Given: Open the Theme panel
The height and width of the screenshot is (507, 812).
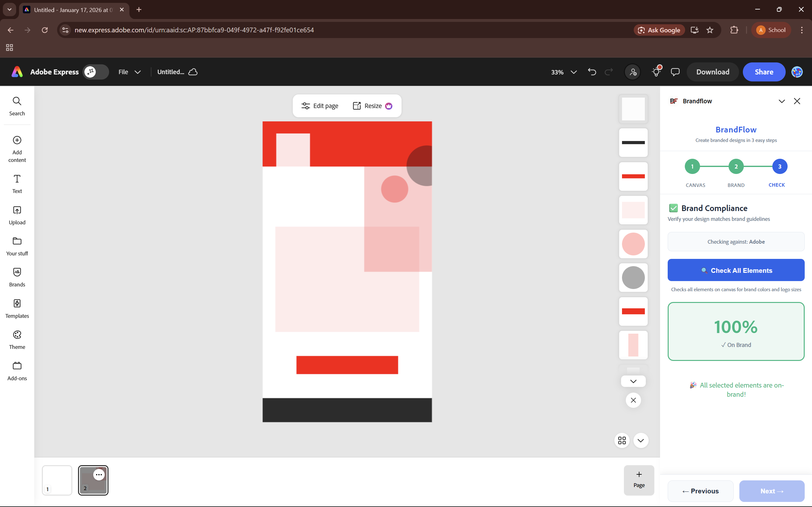Looking at the screenshot, I should (17, 340).
